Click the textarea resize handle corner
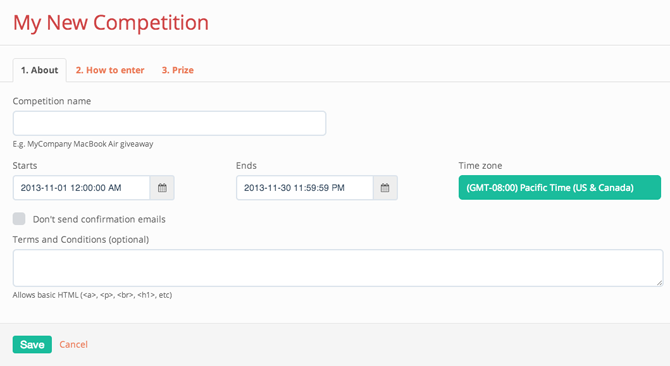The height and width of the screenshot is (366, 670). pos(659,282)
